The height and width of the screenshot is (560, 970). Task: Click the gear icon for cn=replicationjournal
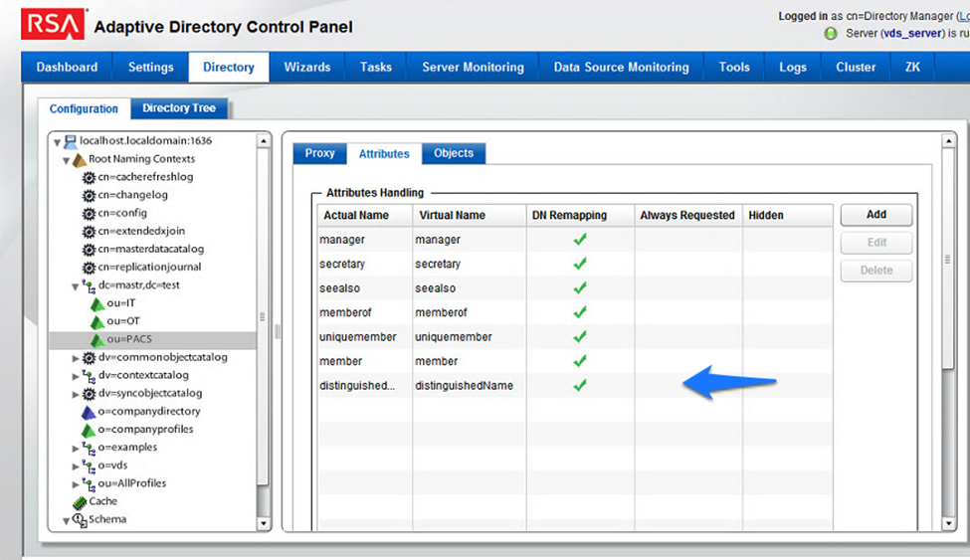89,268
